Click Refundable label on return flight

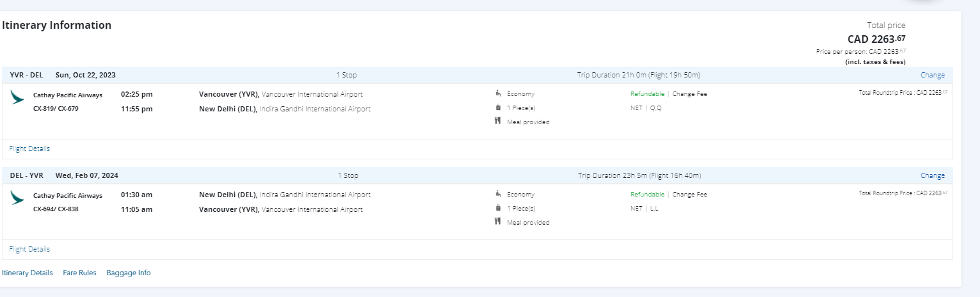pyautogui.click(x=647, y=195)
